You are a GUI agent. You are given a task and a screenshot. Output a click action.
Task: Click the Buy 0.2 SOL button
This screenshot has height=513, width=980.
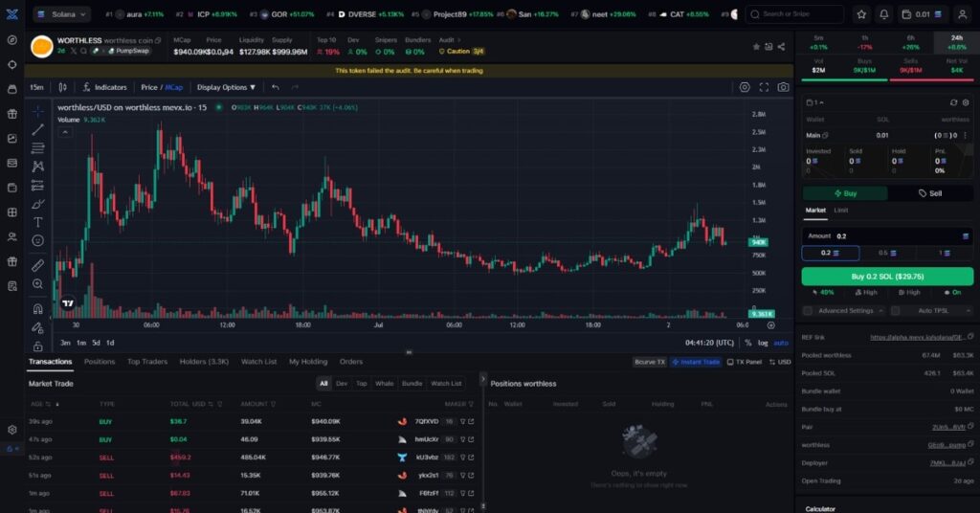[887, 277]
